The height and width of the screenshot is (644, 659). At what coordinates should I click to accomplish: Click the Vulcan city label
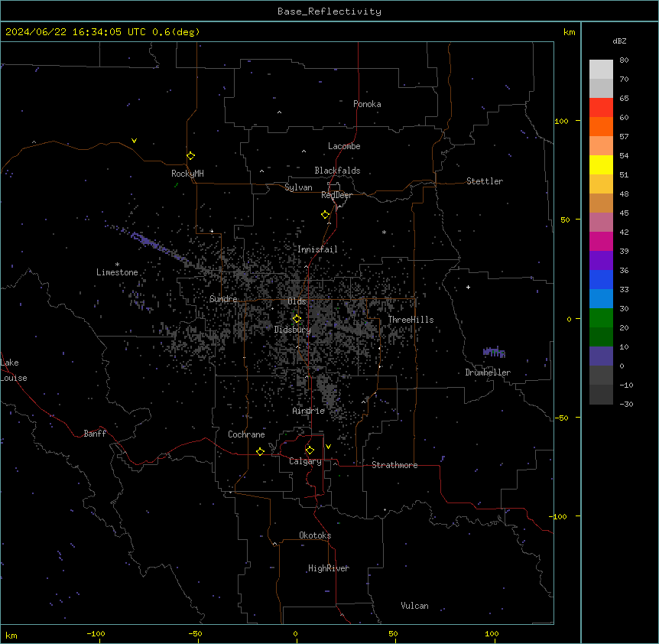(415, 606)
